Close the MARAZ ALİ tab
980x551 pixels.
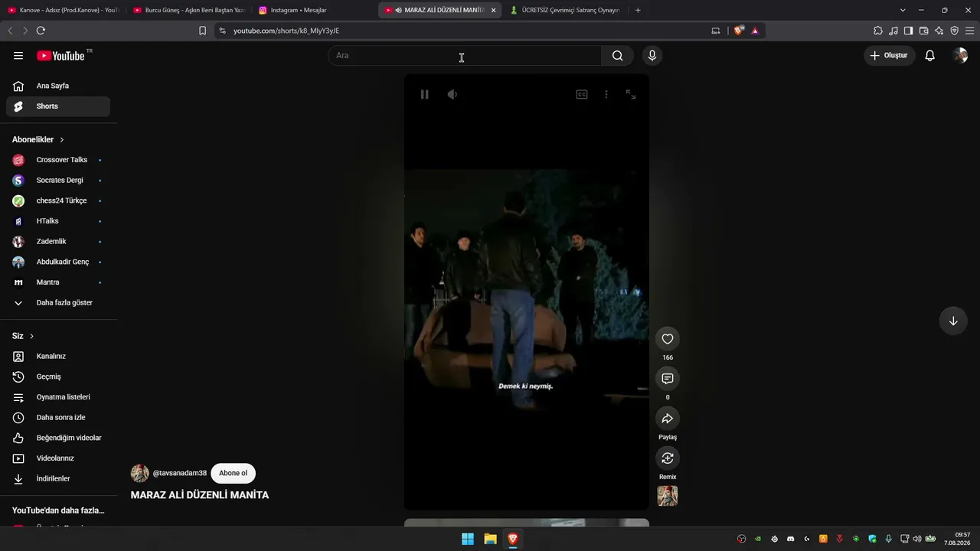[x=493, y=10]
